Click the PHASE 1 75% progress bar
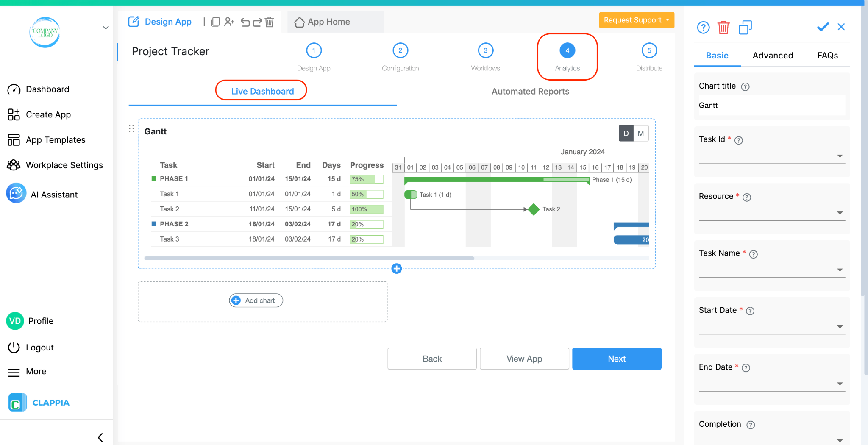The width and height of the screenshot is (868, 445). [x=367, y=179]
